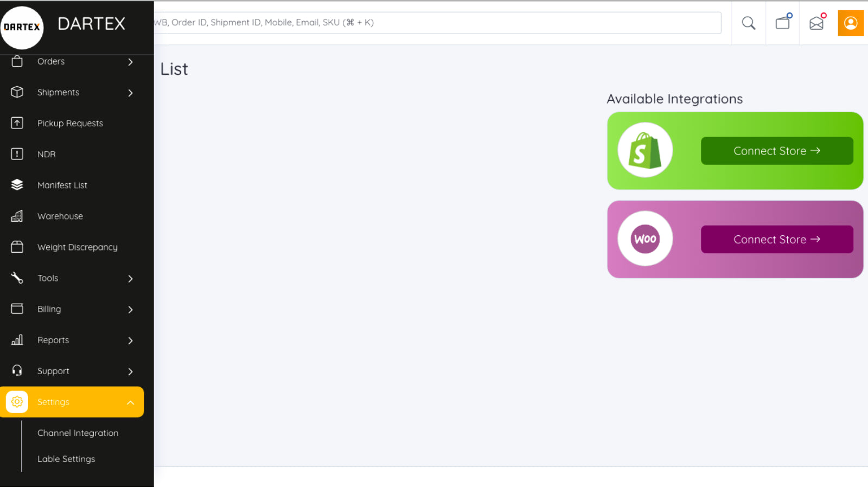868x488 pixels.
Task: Click the Billing card icon
Action: point(17,309)
